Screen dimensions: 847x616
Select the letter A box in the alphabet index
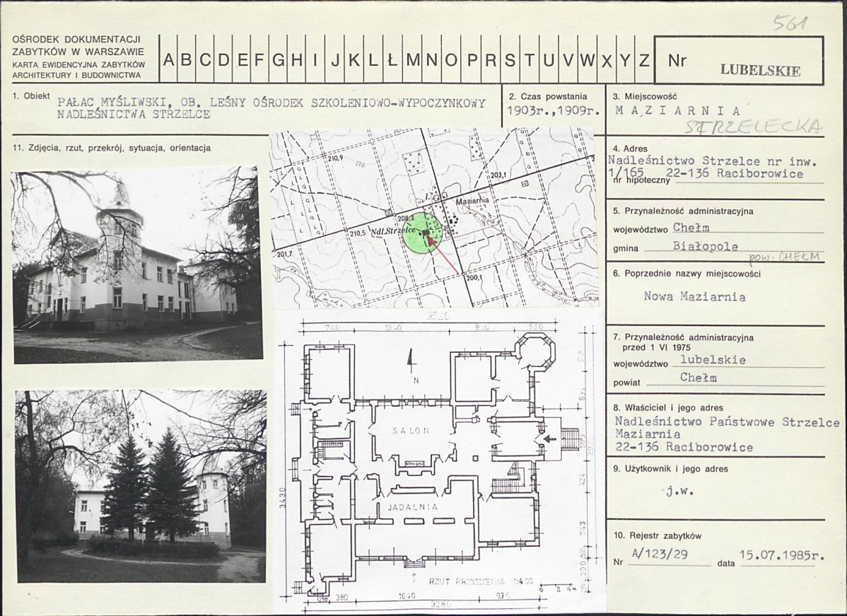pyautogui.click(x=169, y=60)
